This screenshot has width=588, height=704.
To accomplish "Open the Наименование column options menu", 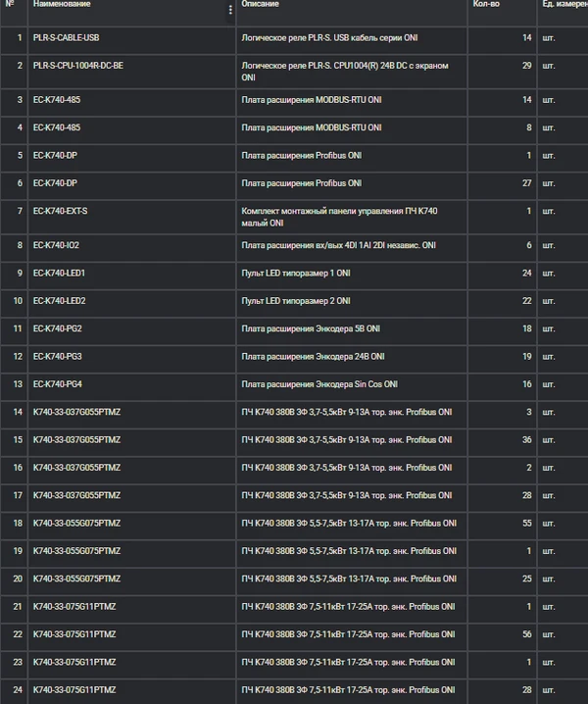I will coord(230,10).
